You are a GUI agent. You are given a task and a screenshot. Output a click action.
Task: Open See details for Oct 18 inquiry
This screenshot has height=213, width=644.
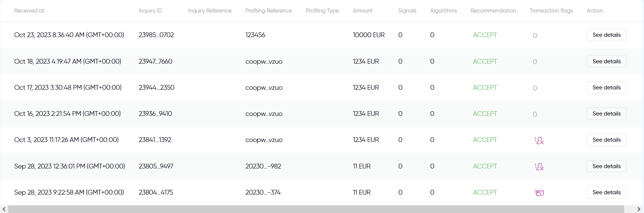[x=606, y=61]
